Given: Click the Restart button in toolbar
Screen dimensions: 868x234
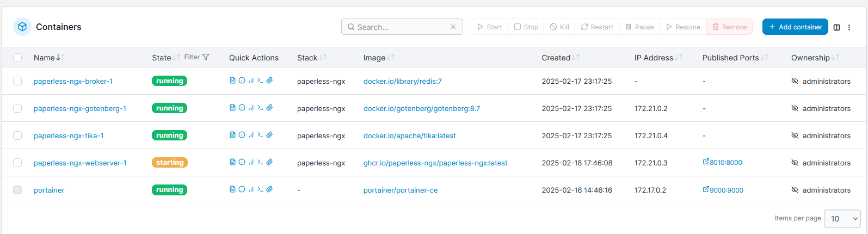Looking at the screenshot, I should (597, 27).
